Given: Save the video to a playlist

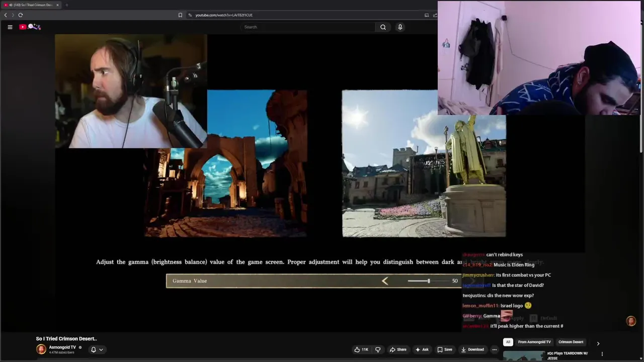Looking at the screenshot, I should [x=445, y=349].
